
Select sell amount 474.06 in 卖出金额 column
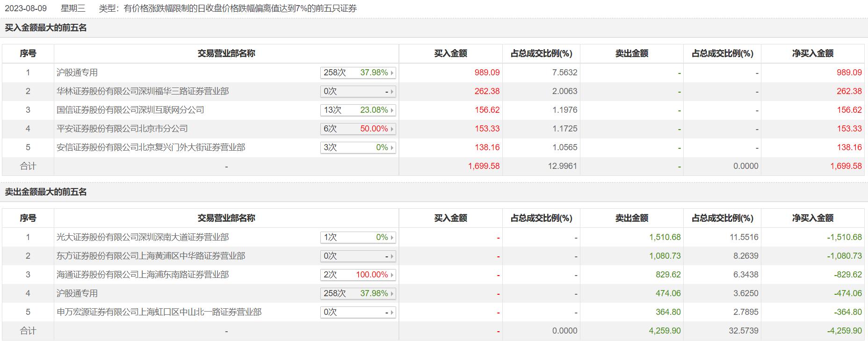668,293
